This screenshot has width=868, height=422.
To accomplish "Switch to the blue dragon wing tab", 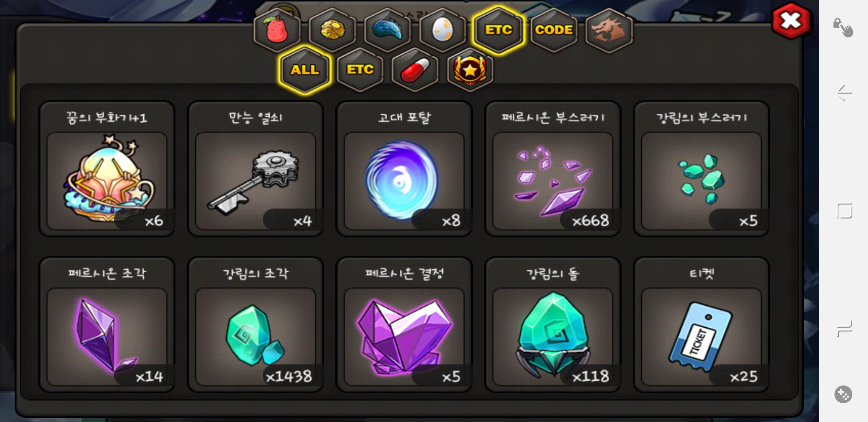I will tap(387, 30).
